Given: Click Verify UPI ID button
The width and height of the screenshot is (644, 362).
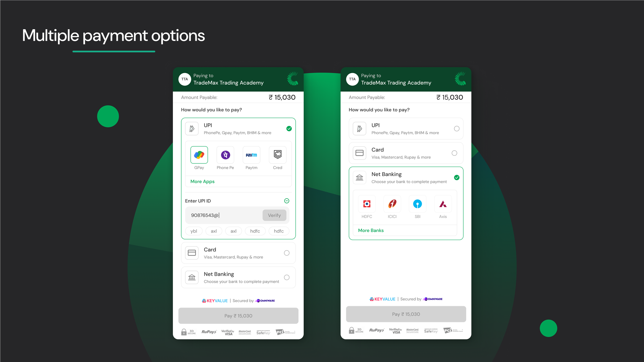Looking at the screenshot, I should pyautogui.click(x=274, y=215).
